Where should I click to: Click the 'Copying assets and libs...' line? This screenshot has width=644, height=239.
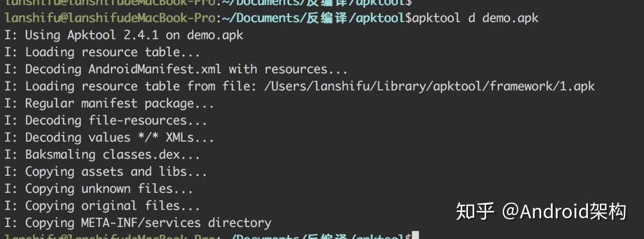coord(106,172)
